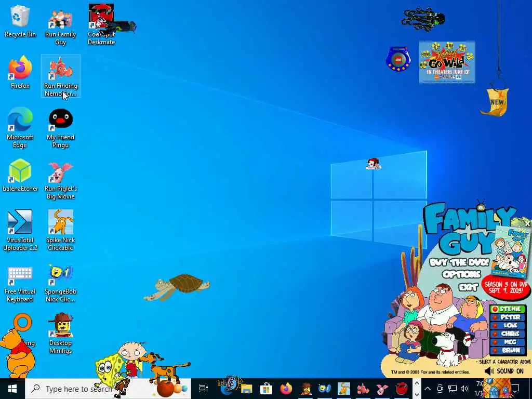Switch to Spike the dog taskbar icon

[x=344, y=389]
